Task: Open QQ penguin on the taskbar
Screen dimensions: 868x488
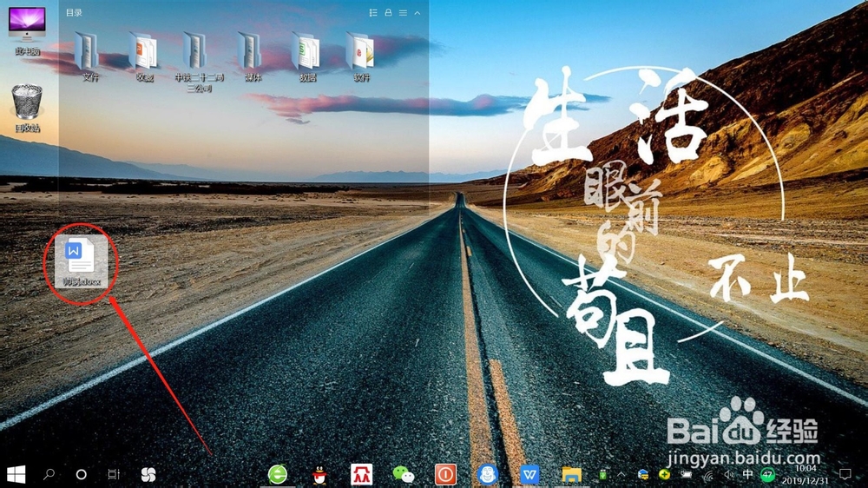Action: [x=319, y=475]
